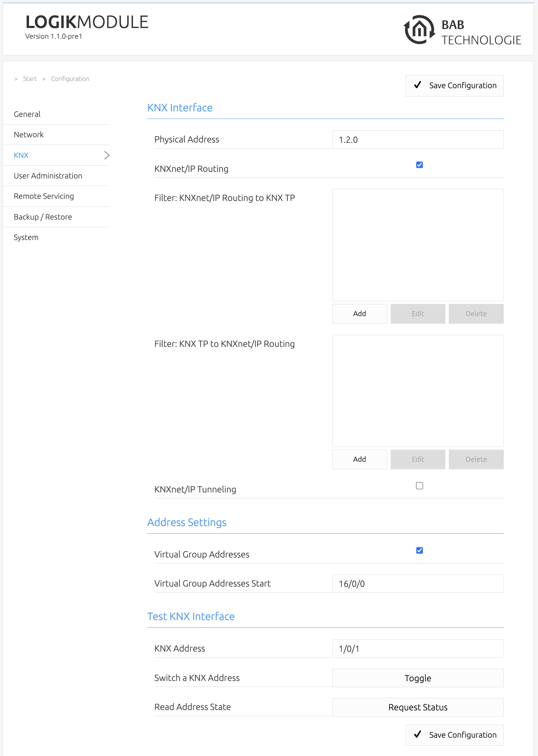Screen dimensions: 538x756
Task: Enable the KNXnet/IP Tunneling checkbox
Action: point(419,486)
